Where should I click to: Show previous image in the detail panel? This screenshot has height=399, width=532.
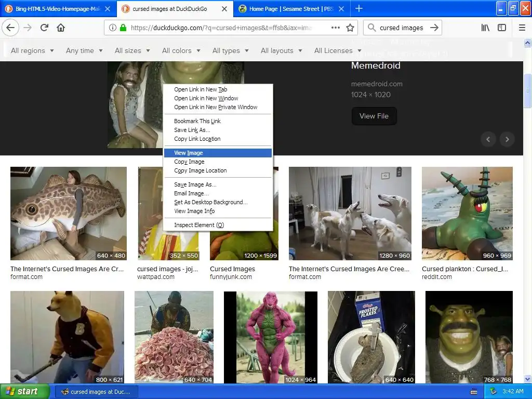(488, 139)
